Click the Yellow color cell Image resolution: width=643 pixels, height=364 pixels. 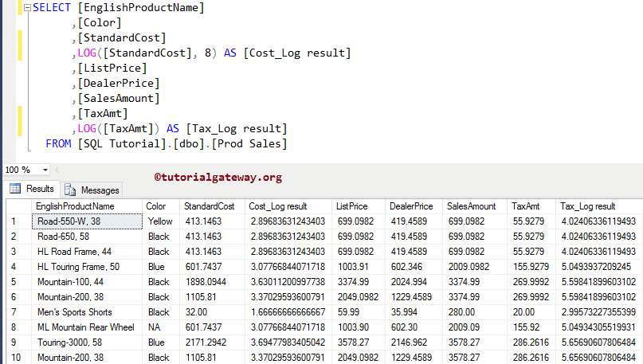click(161, 221)
